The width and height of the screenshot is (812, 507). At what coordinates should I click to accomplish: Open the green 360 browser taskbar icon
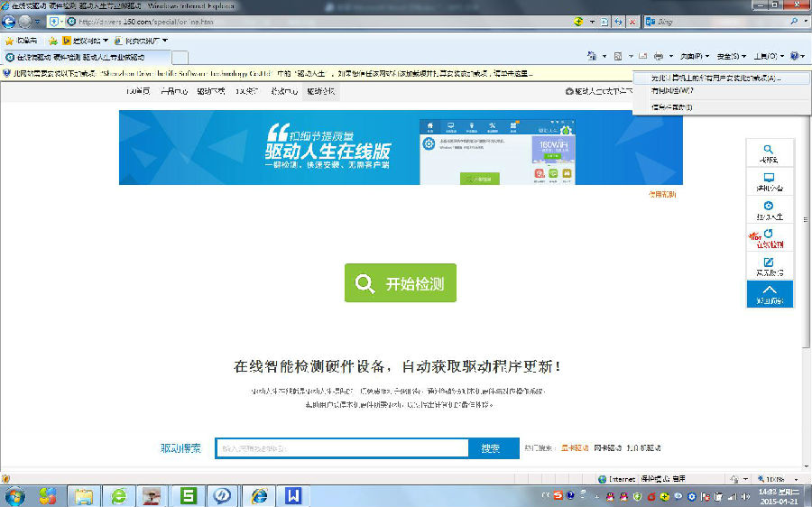coord(118,496)
